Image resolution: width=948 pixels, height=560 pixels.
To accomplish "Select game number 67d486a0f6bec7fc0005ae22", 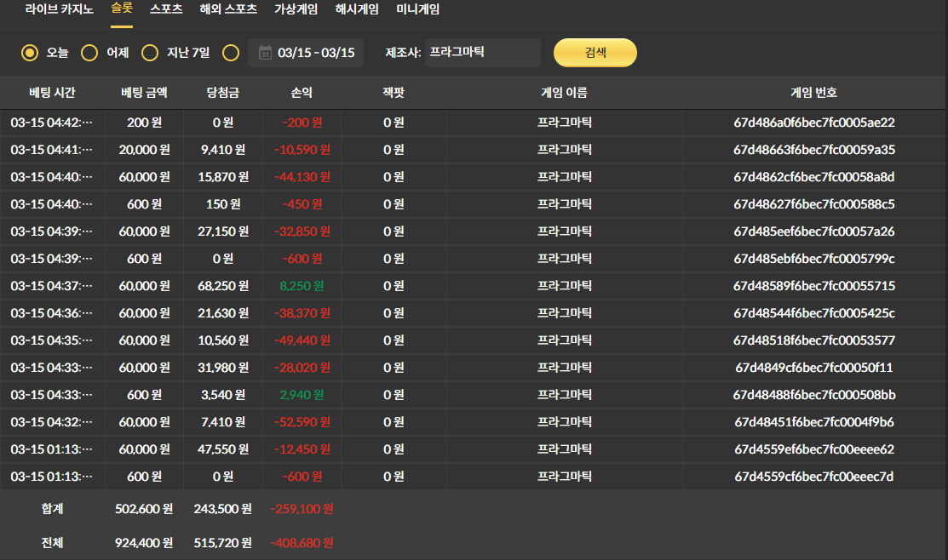I will coord(813,123).
